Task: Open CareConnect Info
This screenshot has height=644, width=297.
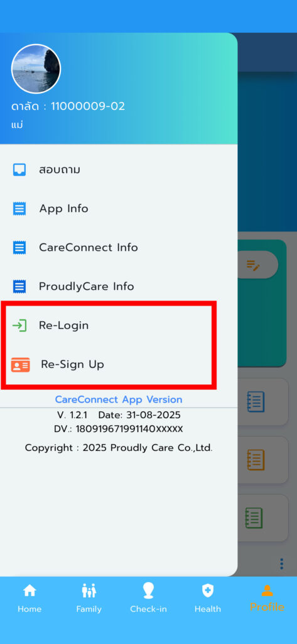Action: (x=119, y=248)
